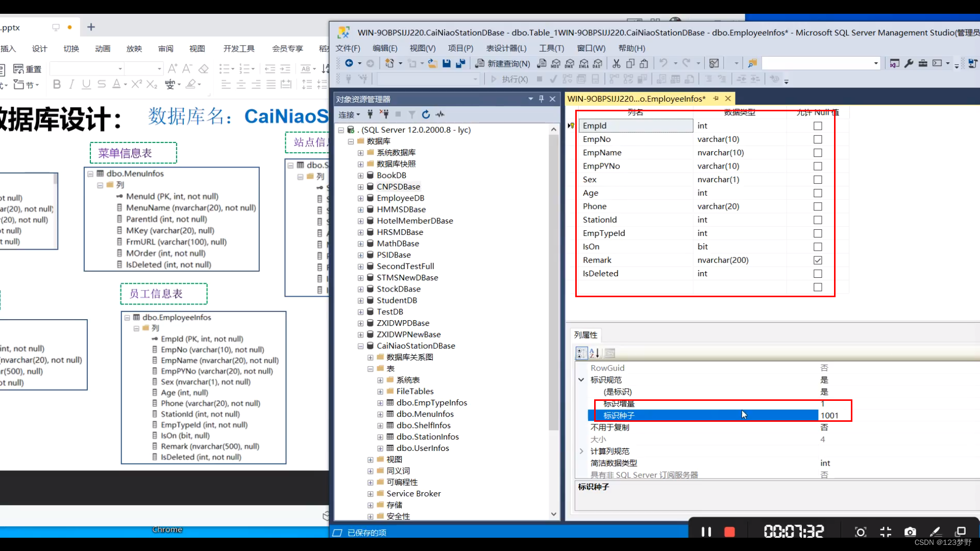Click the Cut scissors icon in toolbar
This screenshot has height=551, width=980.
(617, 63)
